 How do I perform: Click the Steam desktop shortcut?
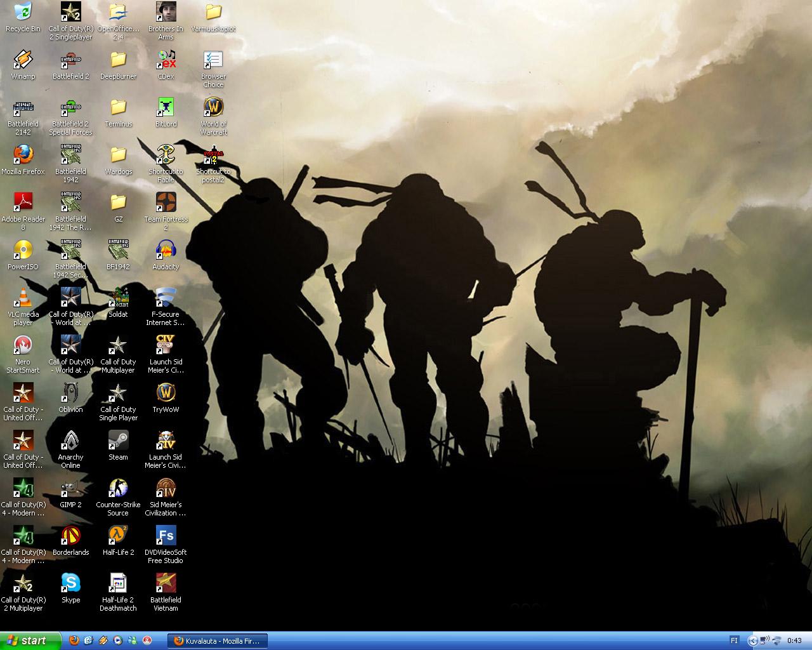[x=118, y=441]
